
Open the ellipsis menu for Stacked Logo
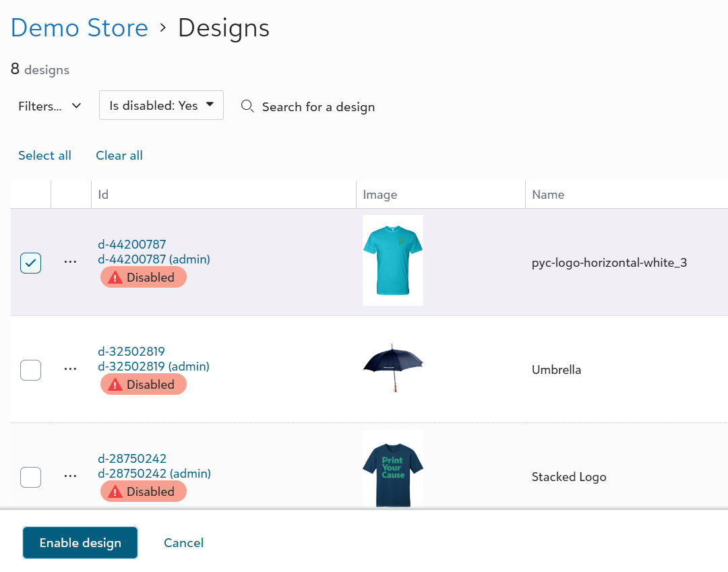71,476
